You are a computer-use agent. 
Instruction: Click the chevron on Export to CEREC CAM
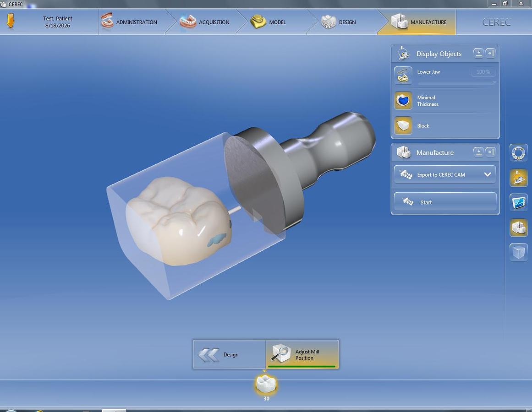point(488,174)
